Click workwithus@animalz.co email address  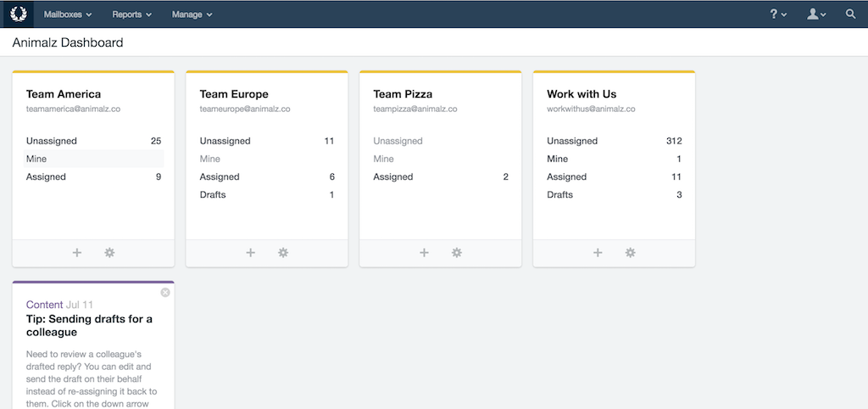591,109
